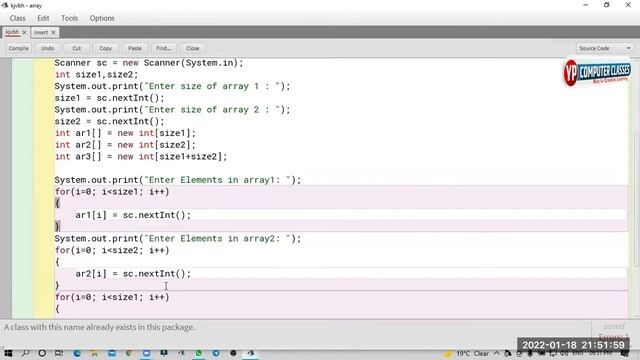This screenshot has height=360, width=640.
Task: Click the Paste button
Action: (134, 48)
